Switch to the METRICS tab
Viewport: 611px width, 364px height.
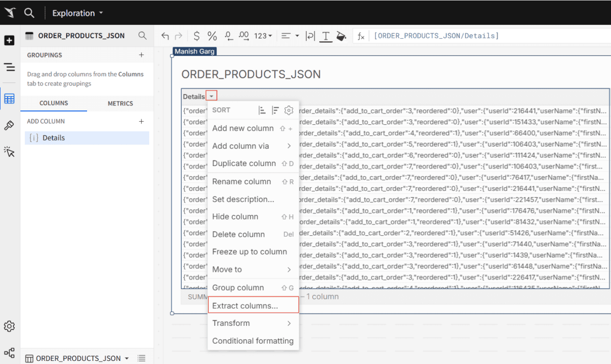pyautogui.click(x=120, y=103)
